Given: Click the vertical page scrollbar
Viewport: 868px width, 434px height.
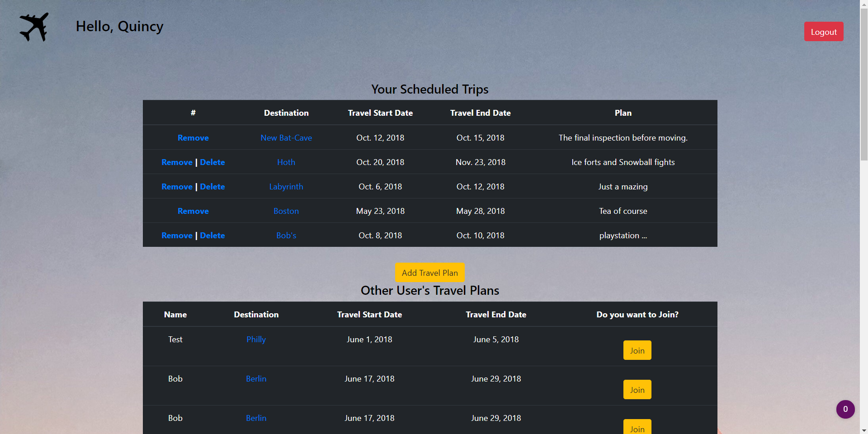Looking at the screenshot, I should point(864,84).
